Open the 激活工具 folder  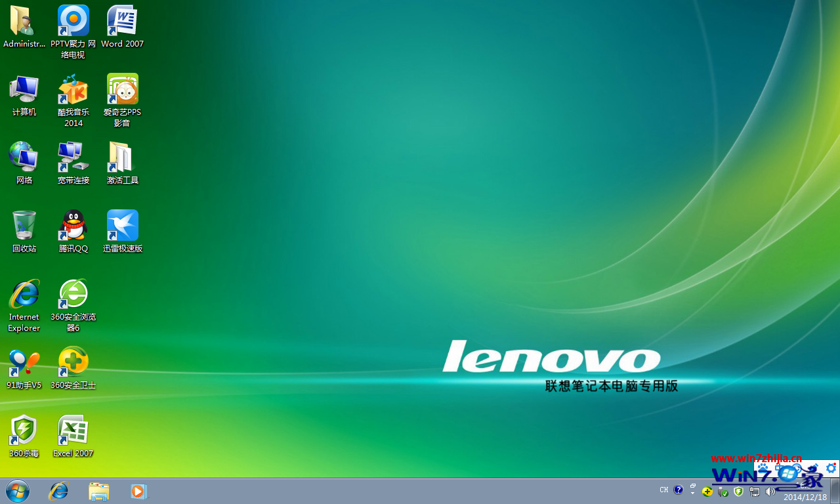coord(122,157)
